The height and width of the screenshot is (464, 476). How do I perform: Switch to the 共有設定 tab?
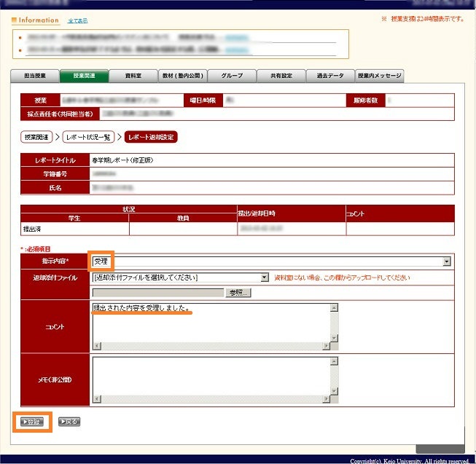pos(281,76)
